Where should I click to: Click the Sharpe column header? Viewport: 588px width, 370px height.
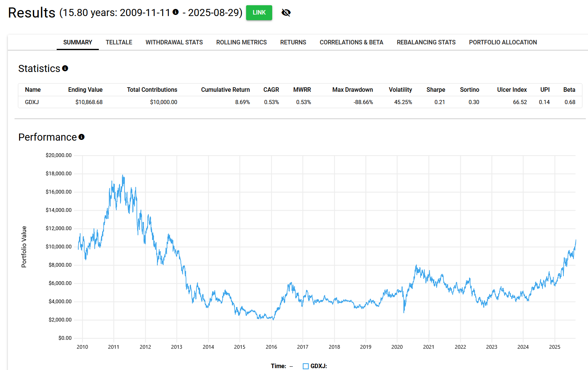click(x=436, y=90)
